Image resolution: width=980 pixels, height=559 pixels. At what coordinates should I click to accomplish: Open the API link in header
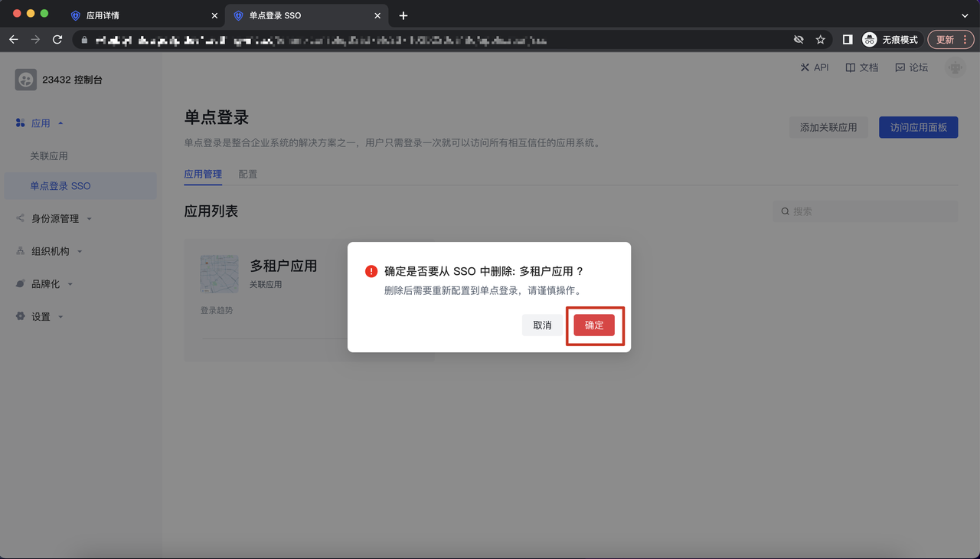815,67
